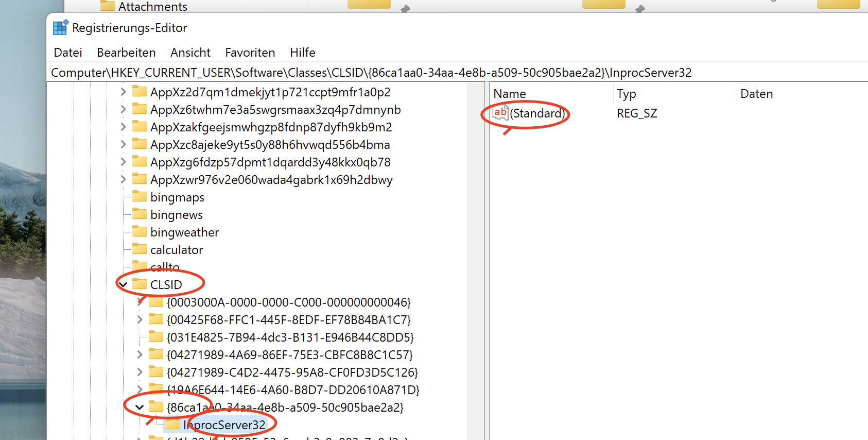The image size is (868, 440).
Task: Select the {031E4825-7B94-4dc3-B131-E946B44C8DD5} key
Action: click(x=290, y=337)
